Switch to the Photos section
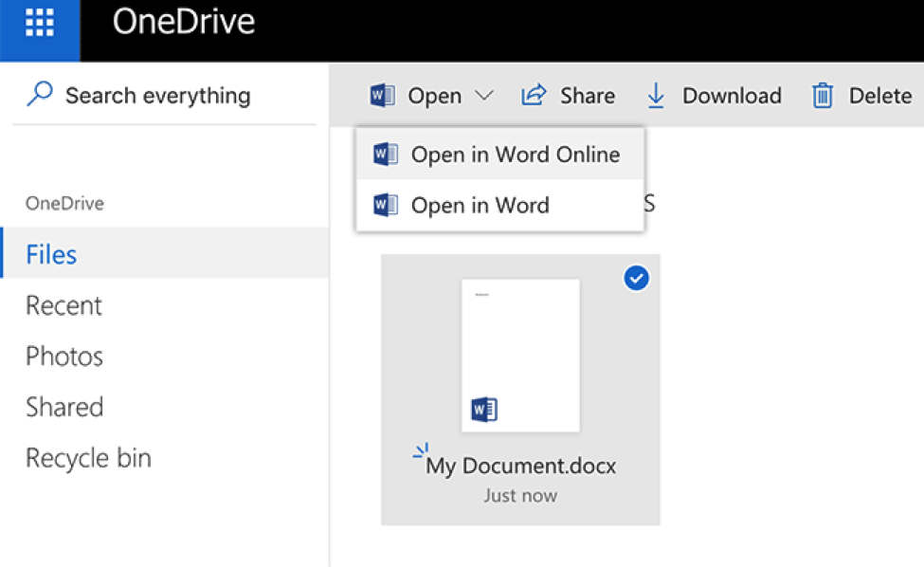924x567 pixels. click(63, 357)
